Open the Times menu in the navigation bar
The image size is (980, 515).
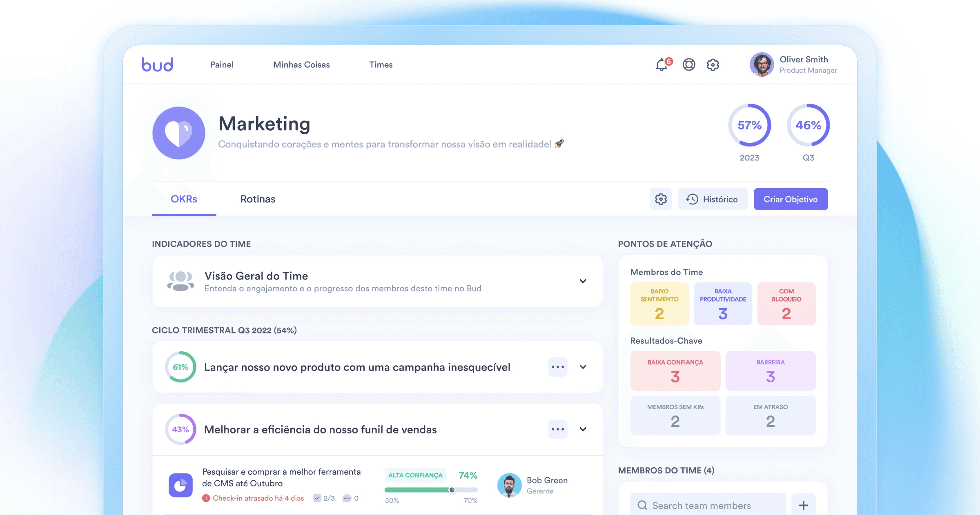(381, 64)
